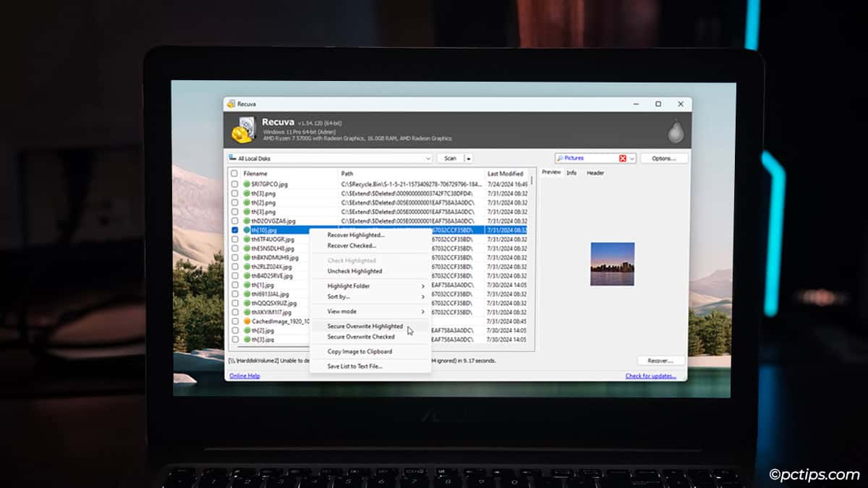Click the preview thumbnail of the city skyline
Image resolution: width=868 pixels, height=488 pixels.
click(x=612, y=264)
